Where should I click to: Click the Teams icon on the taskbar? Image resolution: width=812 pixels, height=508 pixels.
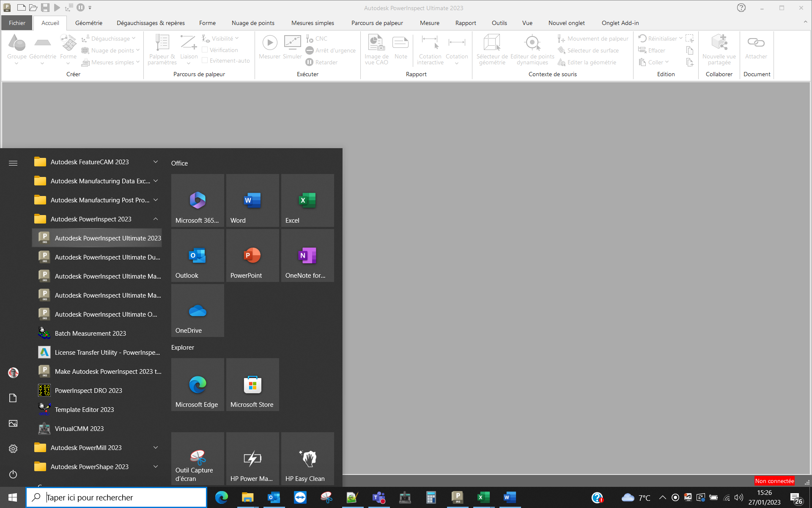coord(379,497)
